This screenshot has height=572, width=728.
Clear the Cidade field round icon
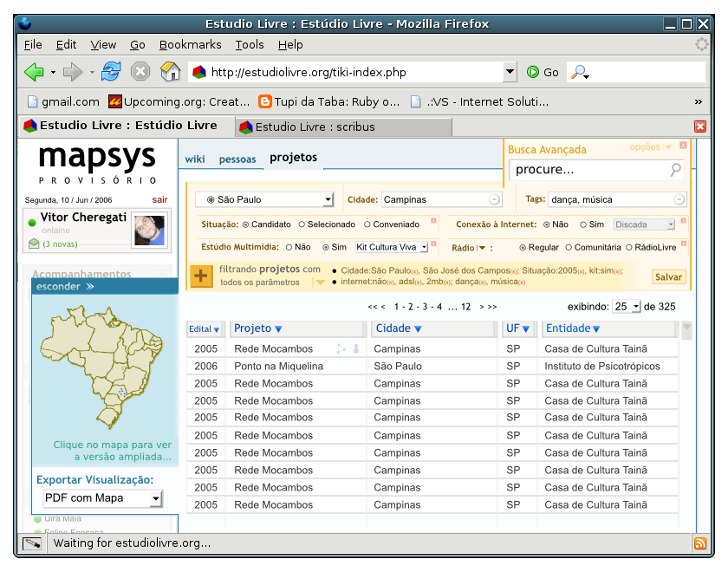click(x=495, y=199)
